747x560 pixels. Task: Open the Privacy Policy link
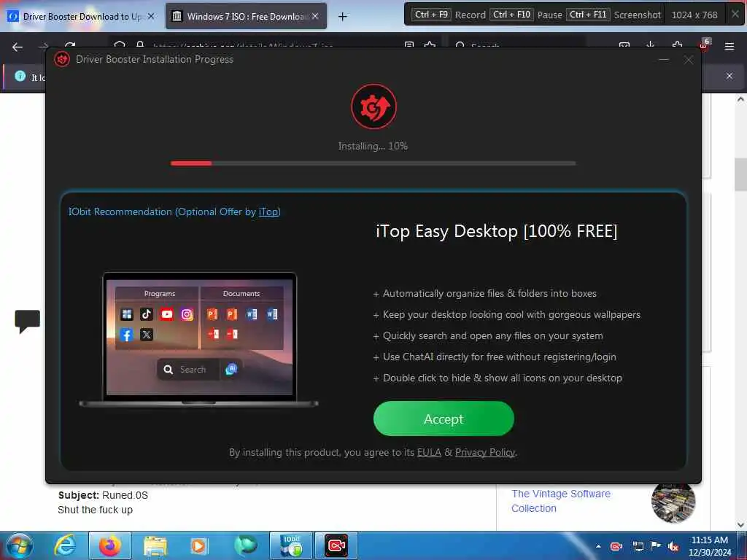tap(485, 452)
